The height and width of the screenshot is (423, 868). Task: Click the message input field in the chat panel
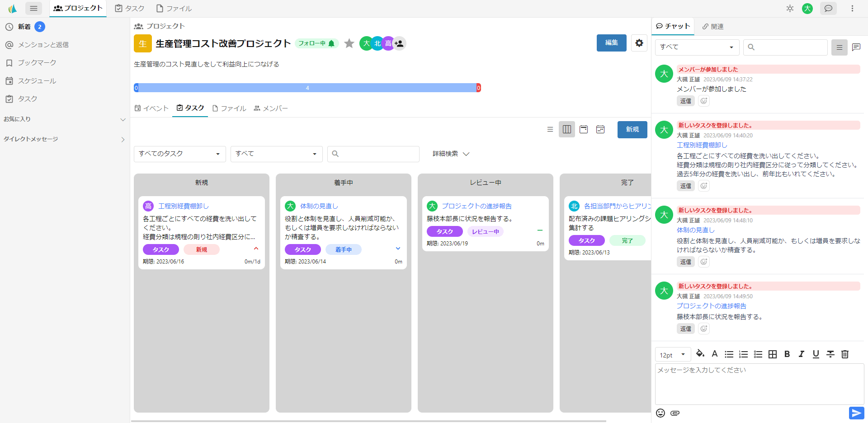pos(758,382)
